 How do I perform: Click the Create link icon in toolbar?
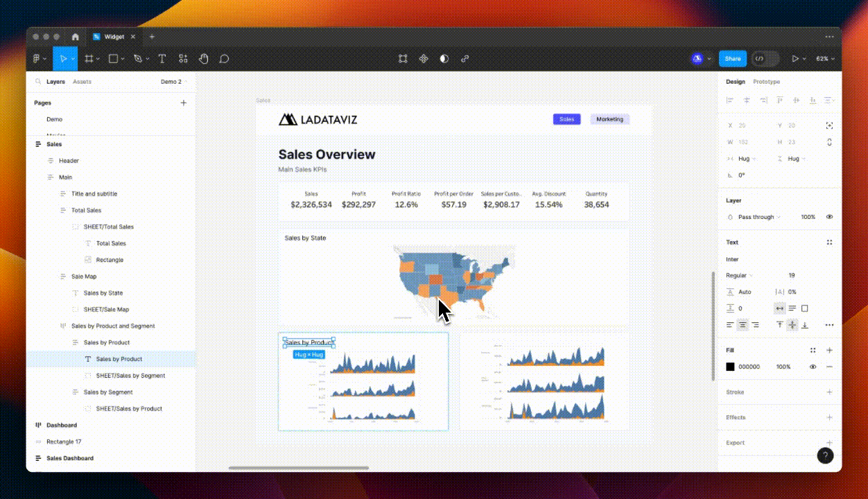click(465, 59)
